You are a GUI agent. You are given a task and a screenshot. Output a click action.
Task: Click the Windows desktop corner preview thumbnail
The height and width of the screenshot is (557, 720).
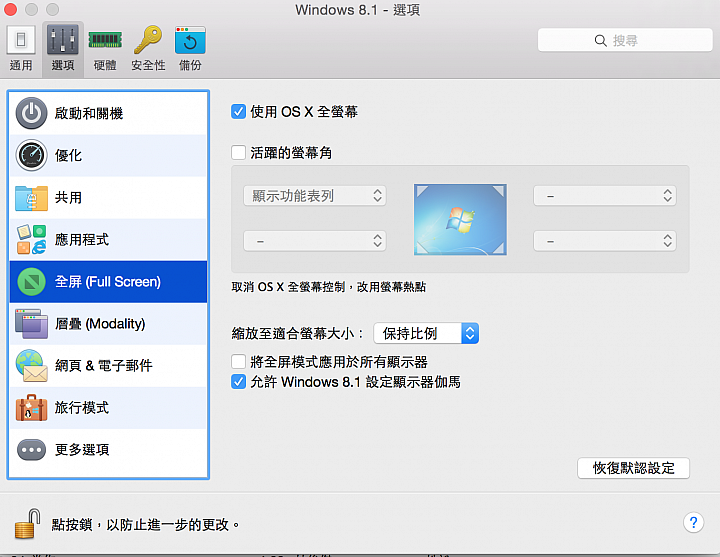coord(460,219)
